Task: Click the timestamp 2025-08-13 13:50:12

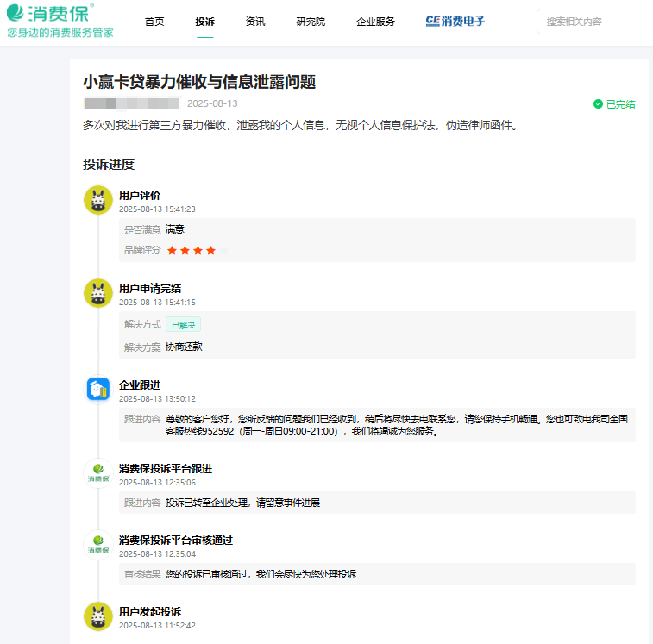Action: coord(157,399)
